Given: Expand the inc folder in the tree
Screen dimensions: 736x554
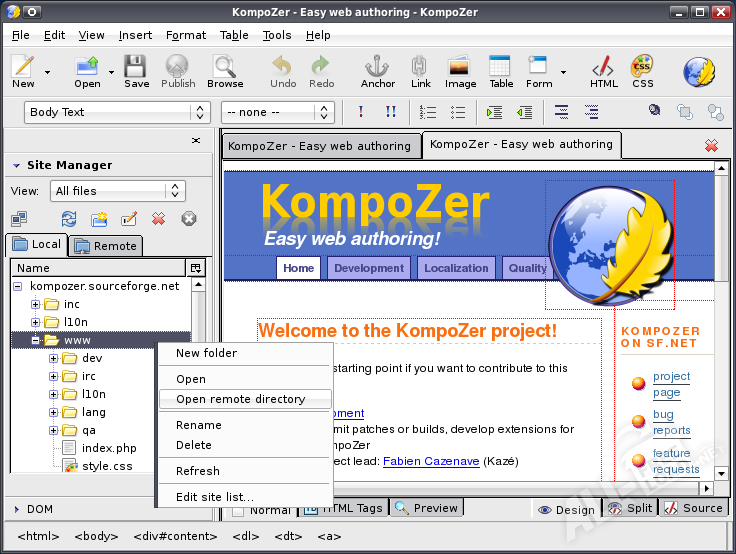Looking at the screenshot, I should pyautogui.click(x=36, y=304).
